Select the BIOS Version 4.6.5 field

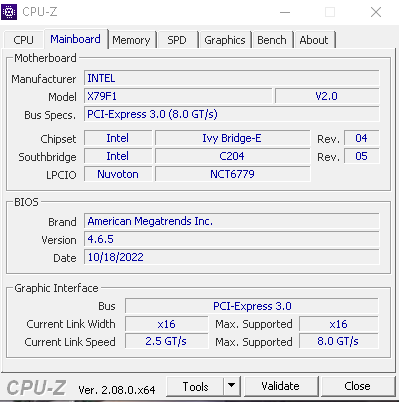pos(231,239)
